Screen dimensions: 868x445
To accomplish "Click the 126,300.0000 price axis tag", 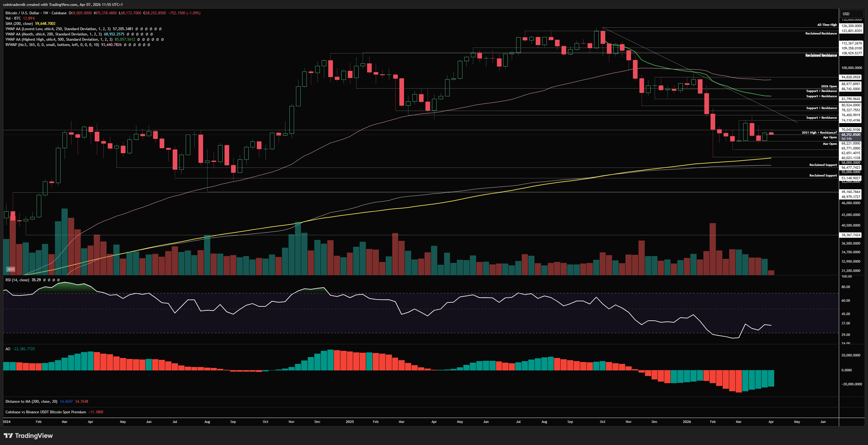I will point(852,26).
